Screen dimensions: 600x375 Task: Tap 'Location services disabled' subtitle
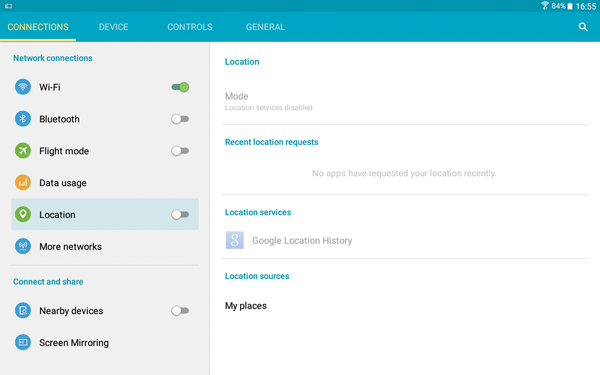pyautogui.click(x=269, y=108)
